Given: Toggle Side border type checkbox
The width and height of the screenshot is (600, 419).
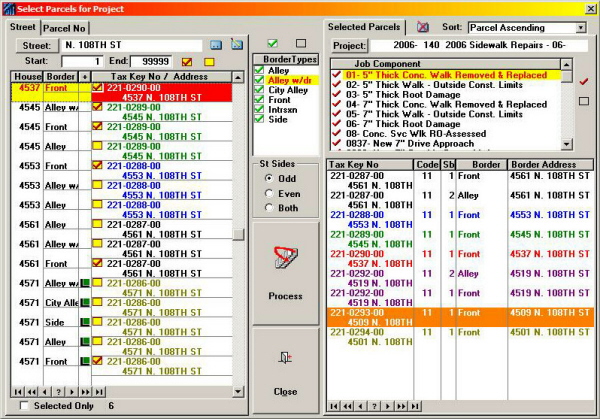Looking at the screenshot, I should click(259, 119).
